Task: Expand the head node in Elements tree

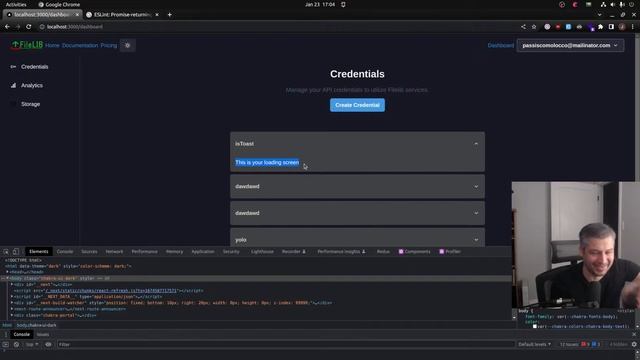Action: coord(7,272)
